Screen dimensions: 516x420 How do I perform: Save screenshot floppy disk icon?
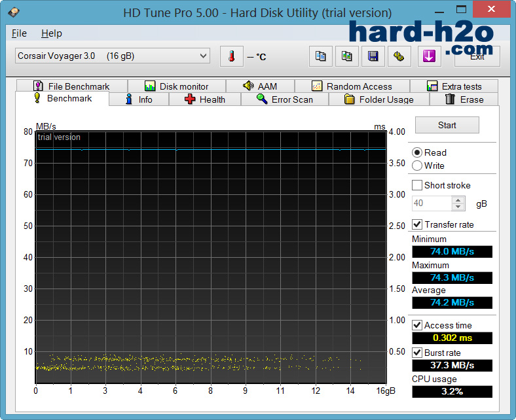click(373, 56)
